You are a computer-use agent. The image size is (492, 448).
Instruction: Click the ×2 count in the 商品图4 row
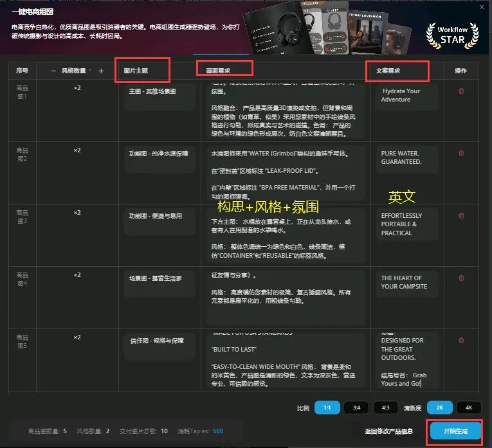tap(77, 275)
